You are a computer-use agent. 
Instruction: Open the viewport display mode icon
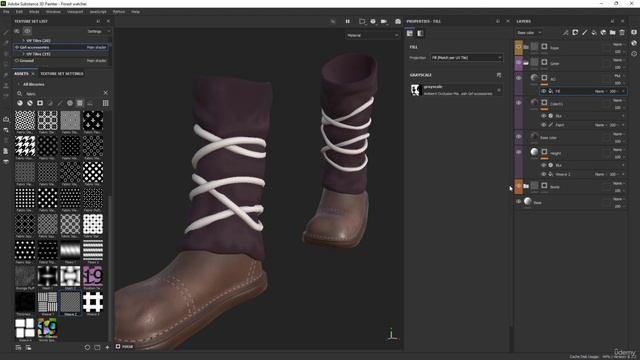point(362,21)
